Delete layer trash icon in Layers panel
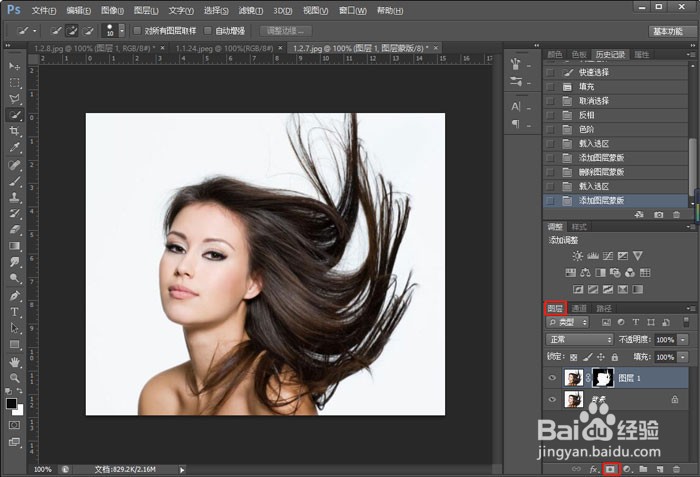Screen dimensions: 700x477 click(676, 469)
